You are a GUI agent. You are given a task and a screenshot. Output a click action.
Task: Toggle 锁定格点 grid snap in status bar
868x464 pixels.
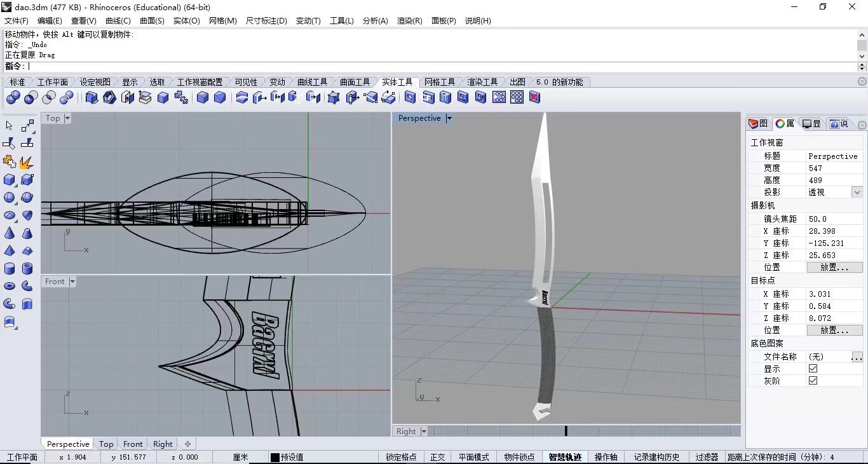(401, 457)
